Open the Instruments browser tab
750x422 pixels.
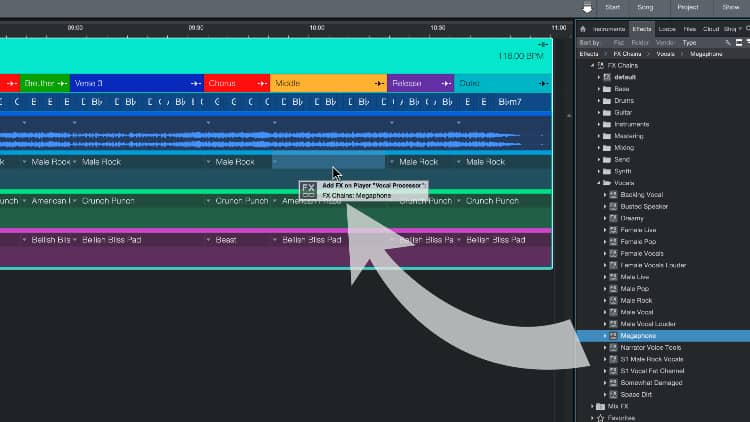coord(609,29)
